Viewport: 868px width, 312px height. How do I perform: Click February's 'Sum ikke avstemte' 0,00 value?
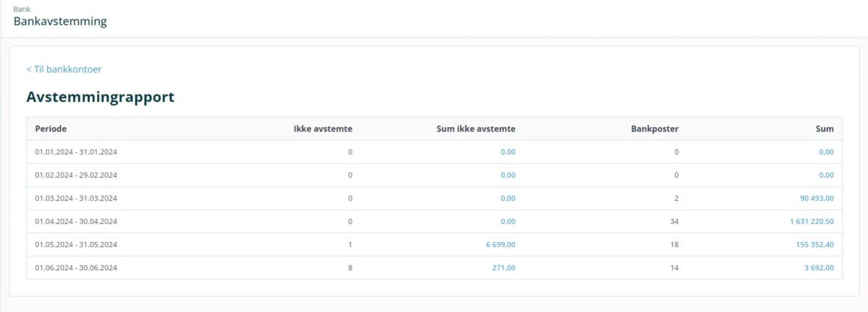coord(507,175)
